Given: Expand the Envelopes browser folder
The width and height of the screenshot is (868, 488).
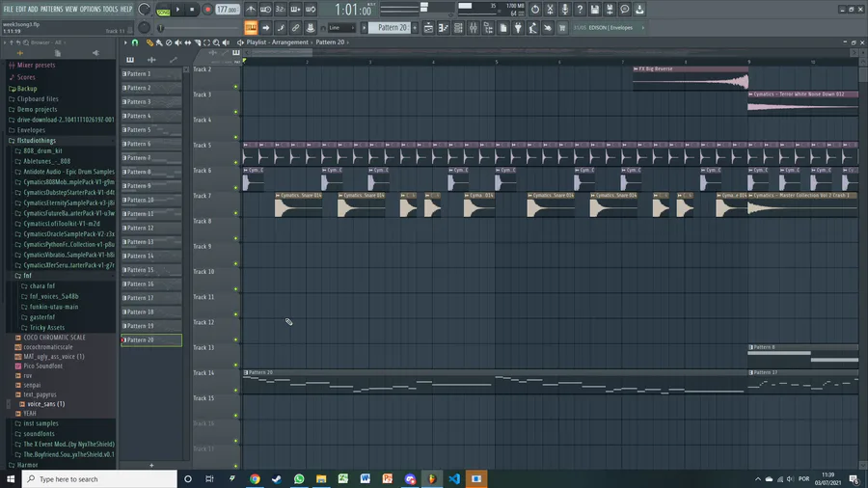Looking at the screenshot, I should pyautogui.click(x=31, y=130).
